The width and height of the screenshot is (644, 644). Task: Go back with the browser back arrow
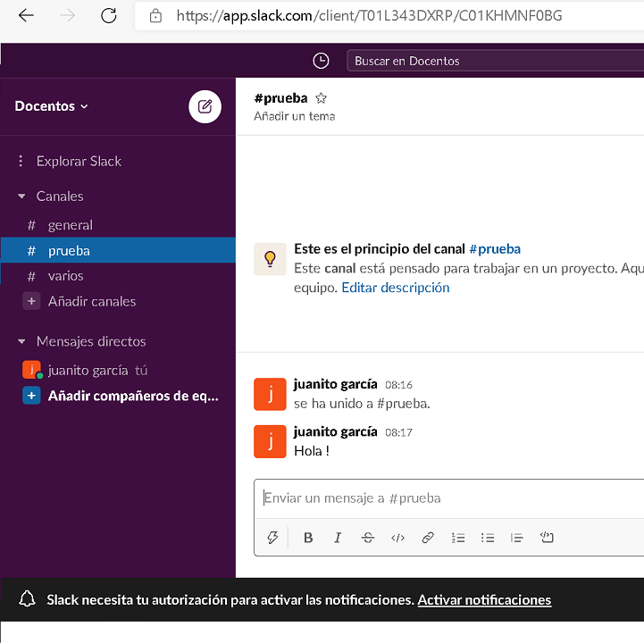pos(26,15)
